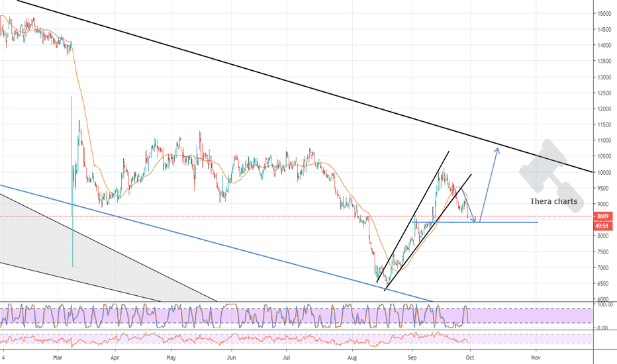
Task: Click the 14500 price axis value
Action: [x=604, y=30]
